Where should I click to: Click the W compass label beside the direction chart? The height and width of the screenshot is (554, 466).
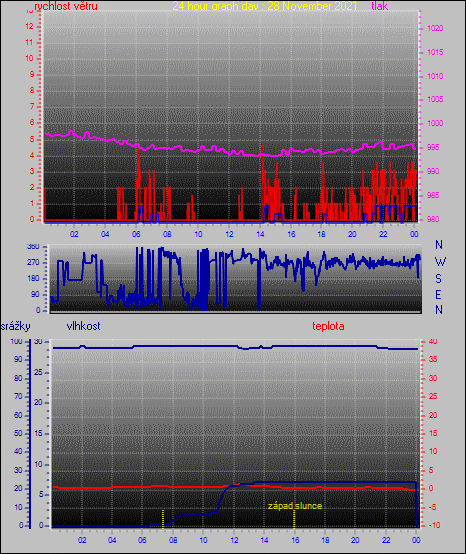tap(440, 262)
